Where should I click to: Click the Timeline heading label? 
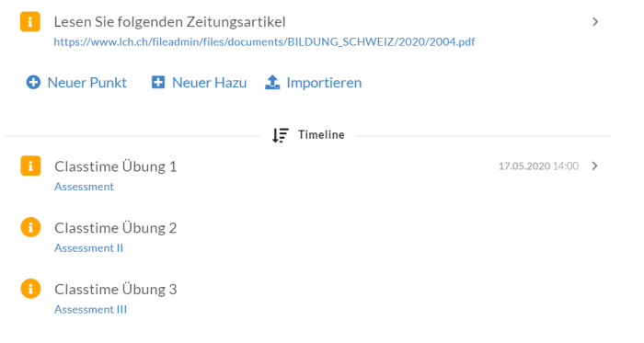pyautogui.click(x=321, y=134)
